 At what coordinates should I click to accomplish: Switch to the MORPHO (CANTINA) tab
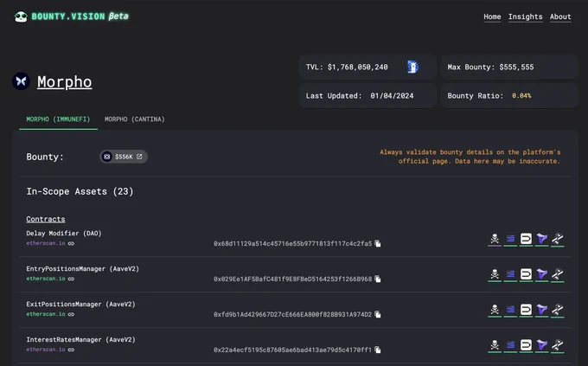(x=135, y=119)
